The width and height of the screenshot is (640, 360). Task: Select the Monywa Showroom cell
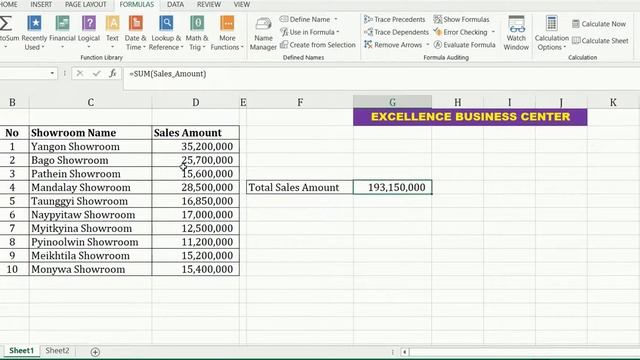tap(91, 269)
